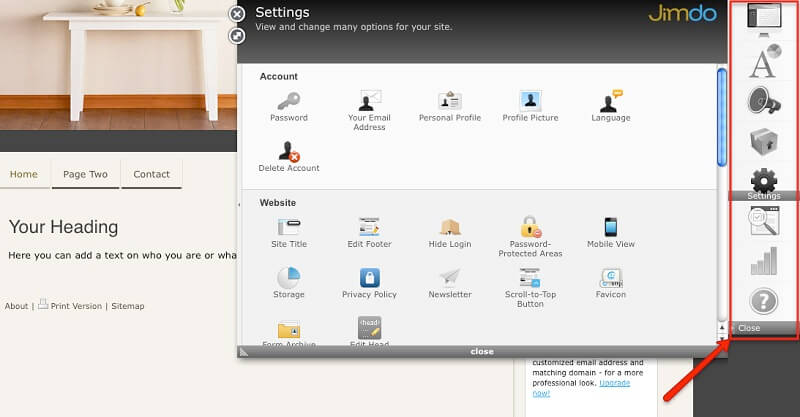Open the Help question mark icon
This screenshot has height=417, width=800.
click(764, 301)
